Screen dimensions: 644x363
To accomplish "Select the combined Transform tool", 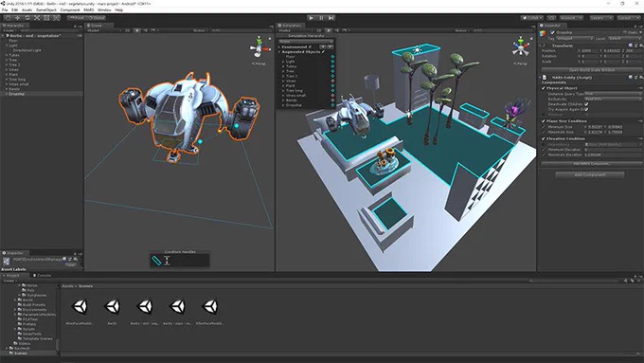I will click(56, 18).
